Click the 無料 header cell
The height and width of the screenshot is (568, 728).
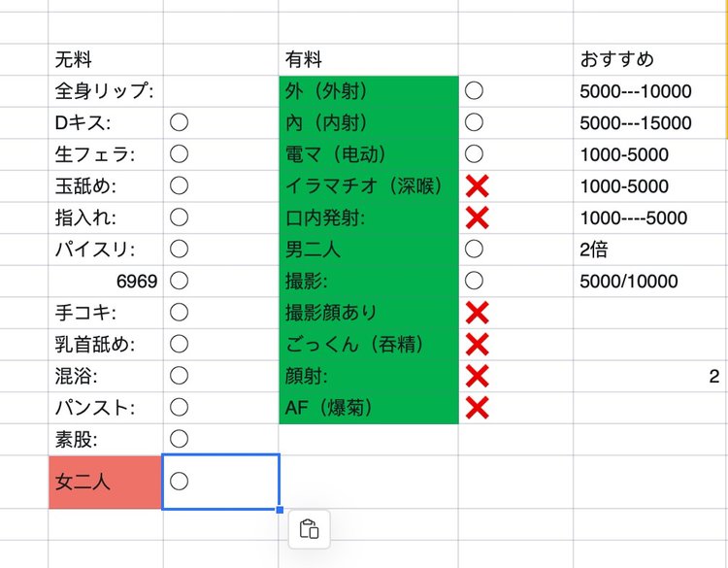point(105,60)
